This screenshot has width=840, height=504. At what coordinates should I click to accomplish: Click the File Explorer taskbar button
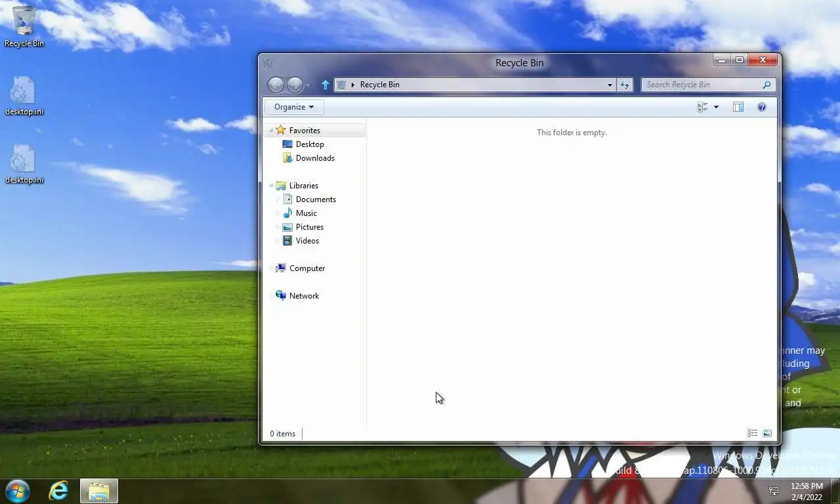pyautogui.click(x=99, y=491)
